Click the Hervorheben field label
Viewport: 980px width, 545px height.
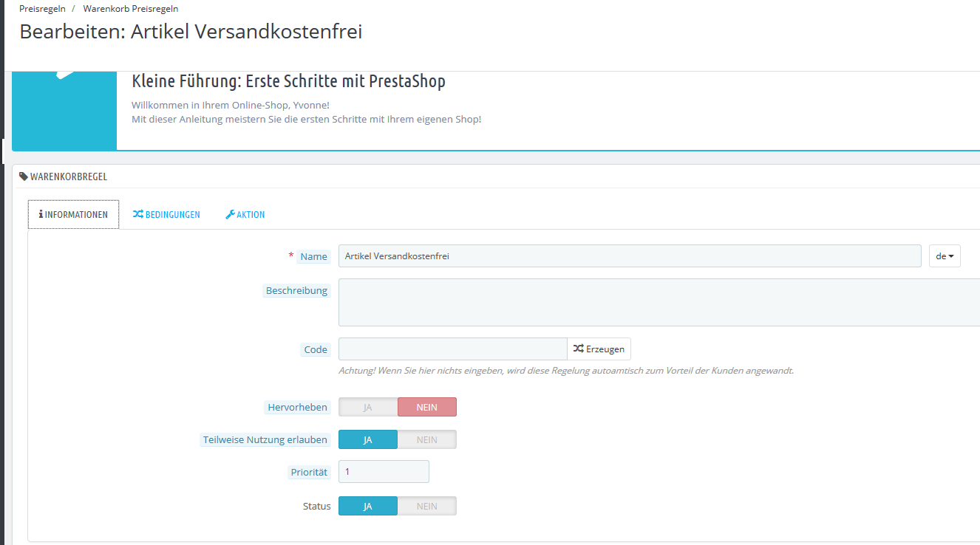(x=297, y=407)
